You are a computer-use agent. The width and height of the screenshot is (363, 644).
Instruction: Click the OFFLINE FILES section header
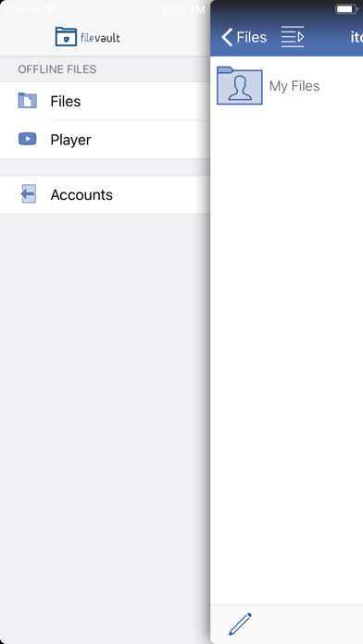coord(57,69)
